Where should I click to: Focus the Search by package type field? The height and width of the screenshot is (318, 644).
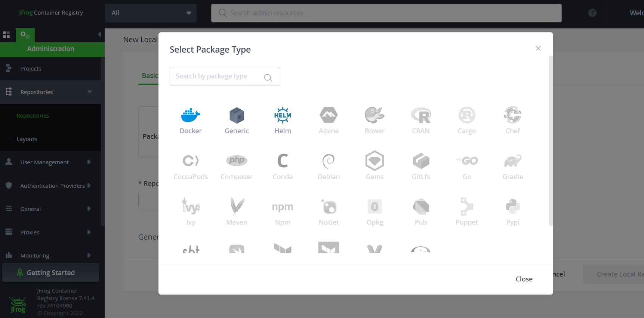click(x=225, y=76)
